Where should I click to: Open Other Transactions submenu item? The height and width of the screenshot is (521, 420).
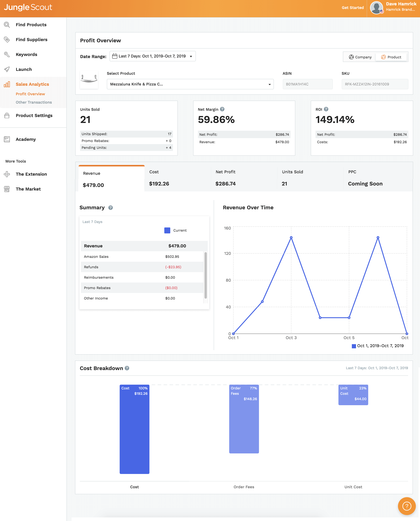[34, 102]
